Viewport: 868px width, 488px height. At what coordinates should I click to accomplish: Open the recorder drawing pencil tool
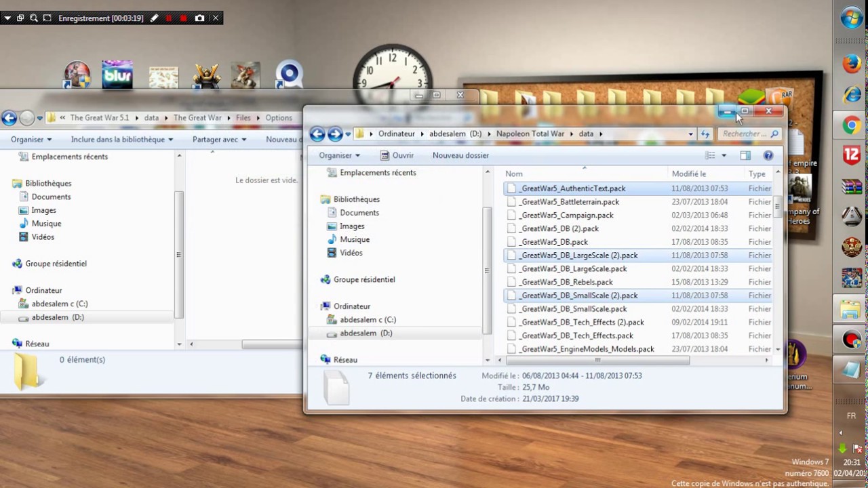tap(154, 18)
